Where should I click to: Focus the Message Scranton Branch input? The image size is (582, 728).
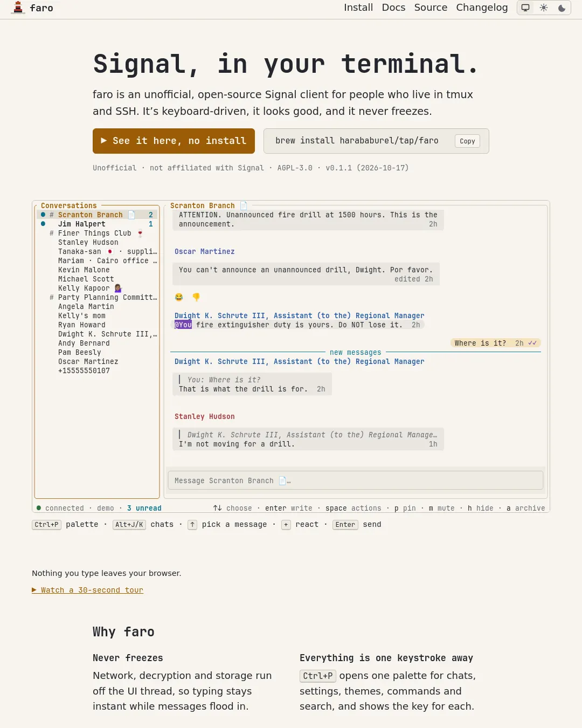click(x=356, y=480)
